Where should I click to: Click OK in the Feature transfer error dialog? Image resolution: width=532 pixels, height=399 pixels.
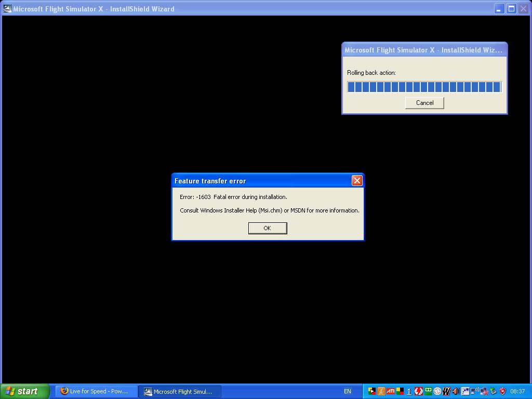coord(268,228)
